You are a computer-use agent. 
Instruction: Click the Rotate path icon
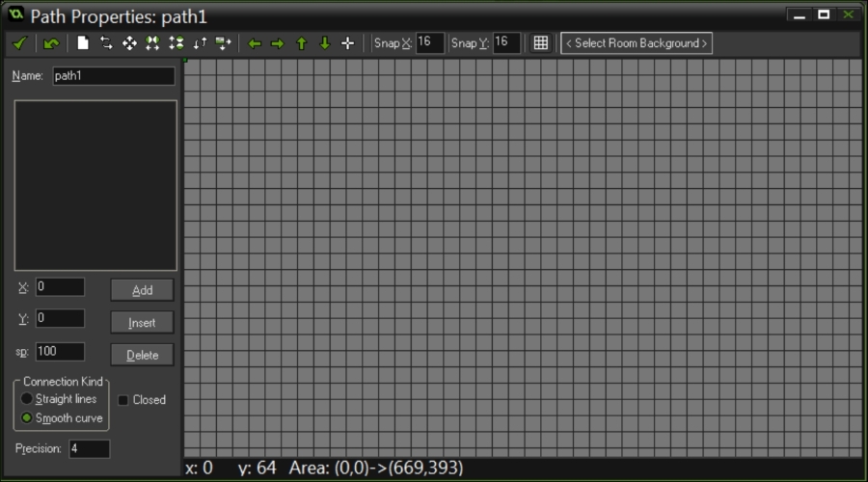coord(200,43)
